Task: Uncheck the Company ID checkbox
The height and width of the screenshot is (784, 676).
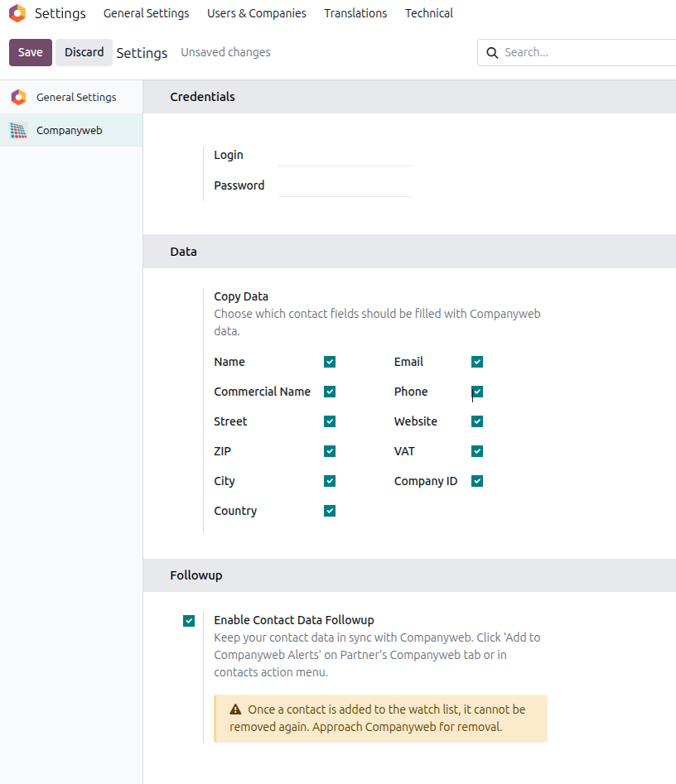Action: click(477, 481)
